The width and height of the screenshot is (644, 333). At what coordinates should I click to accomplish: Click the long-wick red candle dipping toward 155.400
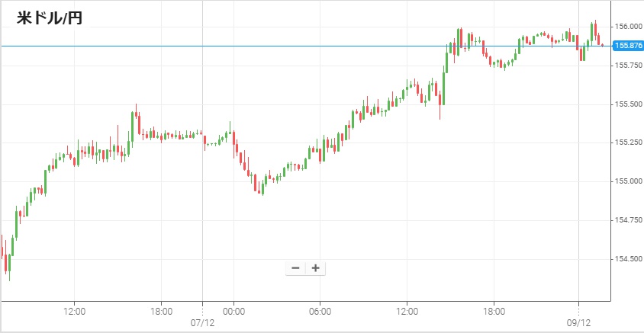[x=440, y=103]
